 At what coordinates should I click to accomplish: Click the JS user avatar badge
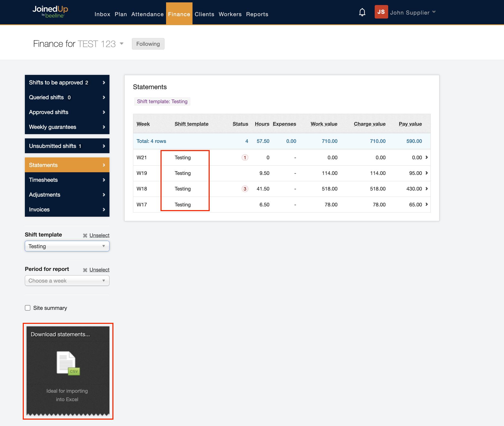381,12
